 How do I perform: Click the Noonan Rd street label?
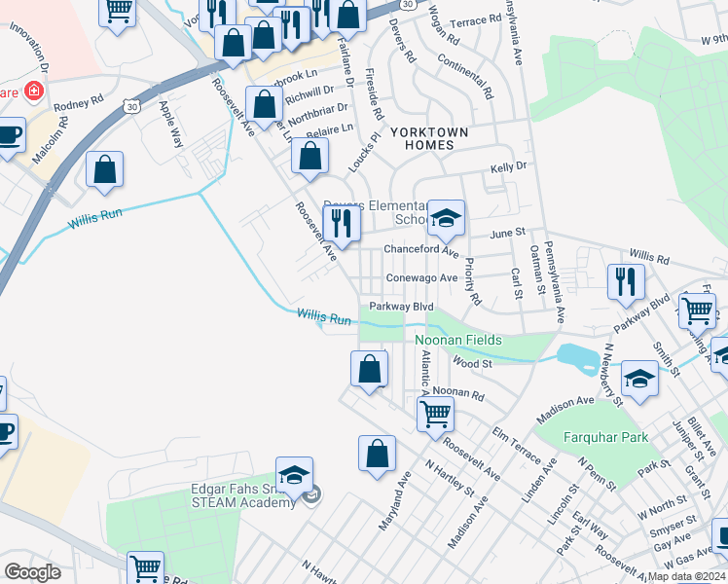(x=458, y=393)
